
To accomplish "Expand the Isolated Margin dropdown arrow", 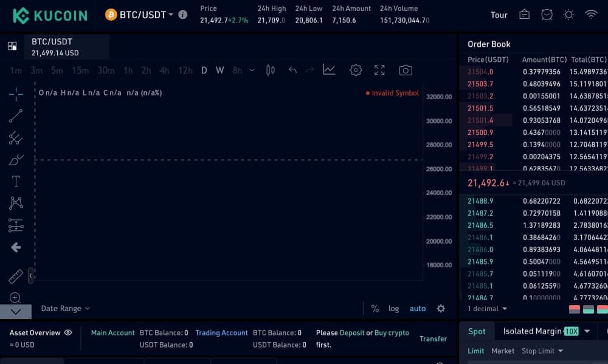I will [587, 331].
